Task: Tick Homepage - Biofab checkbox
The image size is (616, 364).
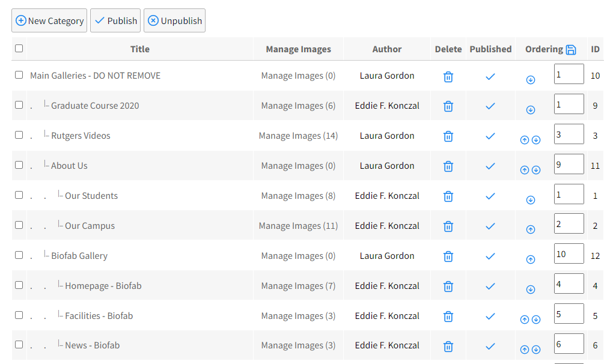Action: click(19, 285)
